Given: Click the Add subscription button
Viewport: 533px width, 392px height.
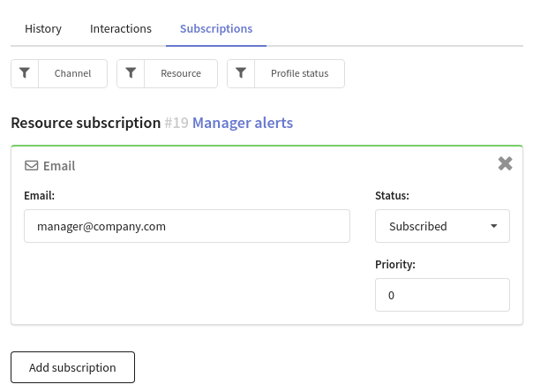Looking at the screenshot, I should [x=72, y=367].
